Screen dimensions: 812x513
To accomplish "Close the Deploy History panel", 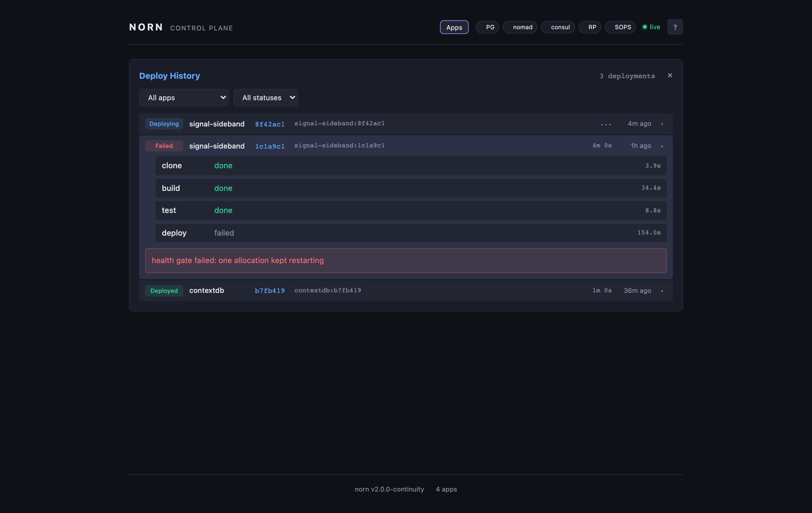I will (x=670, y=75).
